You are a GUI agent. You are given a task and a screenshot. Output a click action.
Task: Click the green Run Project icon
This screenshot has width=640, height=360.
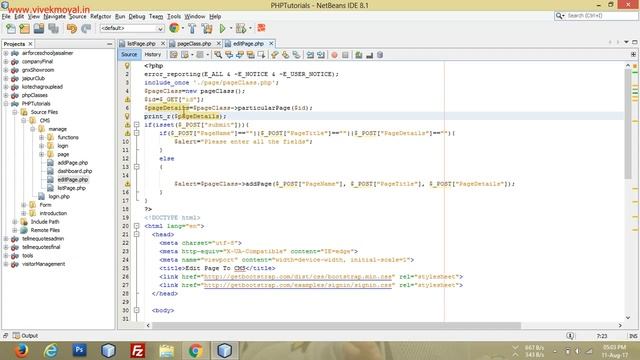coord(222,28)
